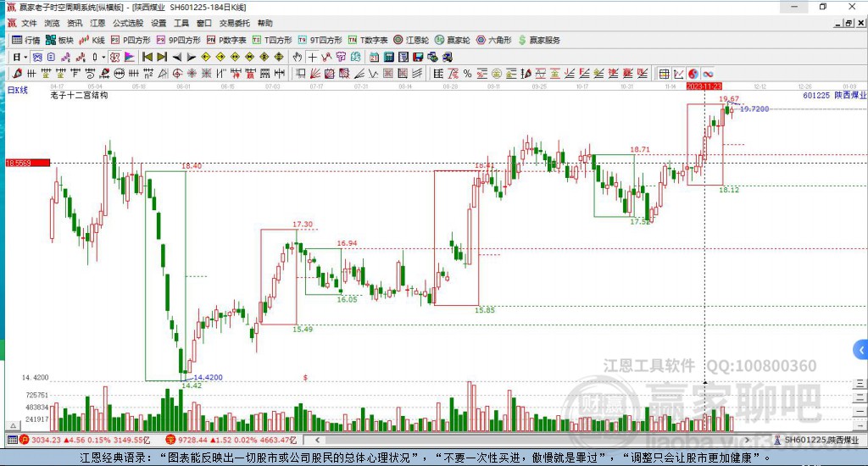Click the red-blue yin-yang icon
This screenshot has width=868, height=466.
click(693, 74)
